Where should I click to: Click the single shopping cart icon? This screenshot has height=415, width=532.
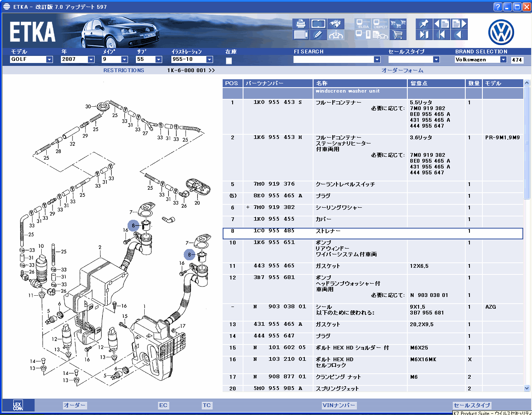398,35
